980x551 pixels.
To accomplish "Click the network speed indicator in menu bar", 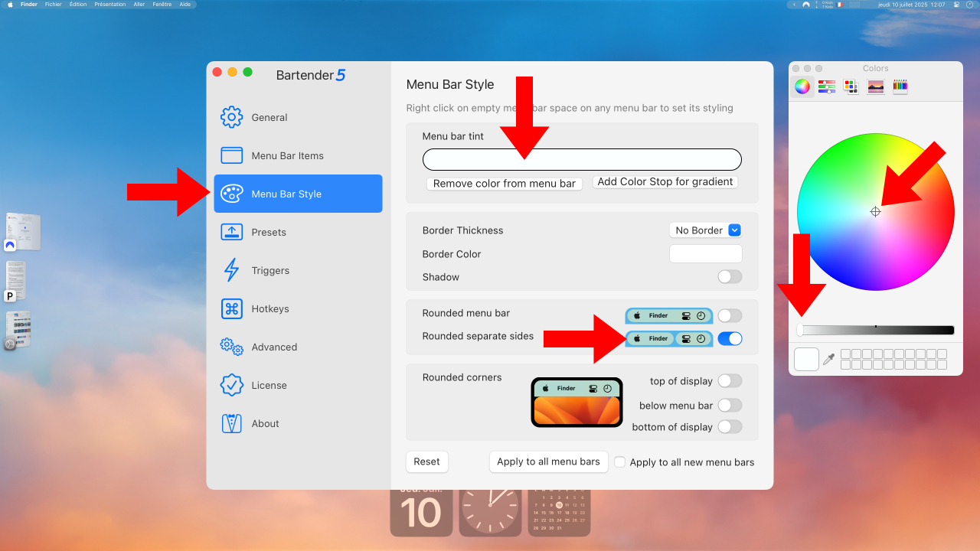I will (x=824, y=5).
